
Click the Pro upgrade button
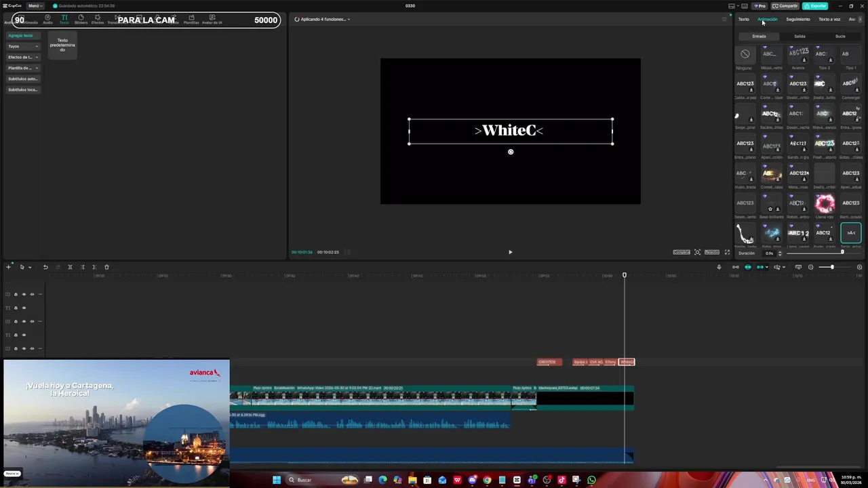(759, 6)
